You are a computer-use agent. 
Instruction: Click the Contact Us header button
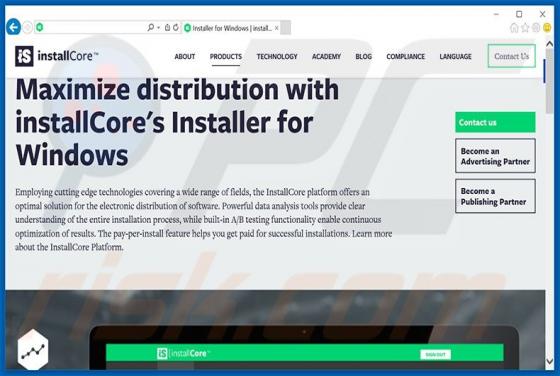[x=511, y=56]
